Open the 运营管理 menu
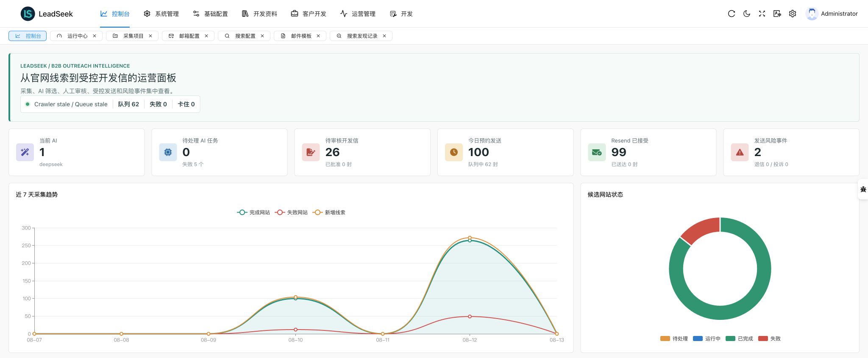The height and width of the screenshot is (358, 868). point(358,14)
